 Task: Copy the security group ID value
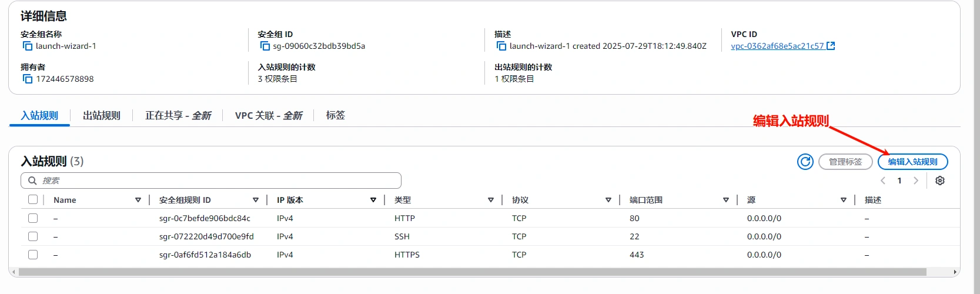265,46
